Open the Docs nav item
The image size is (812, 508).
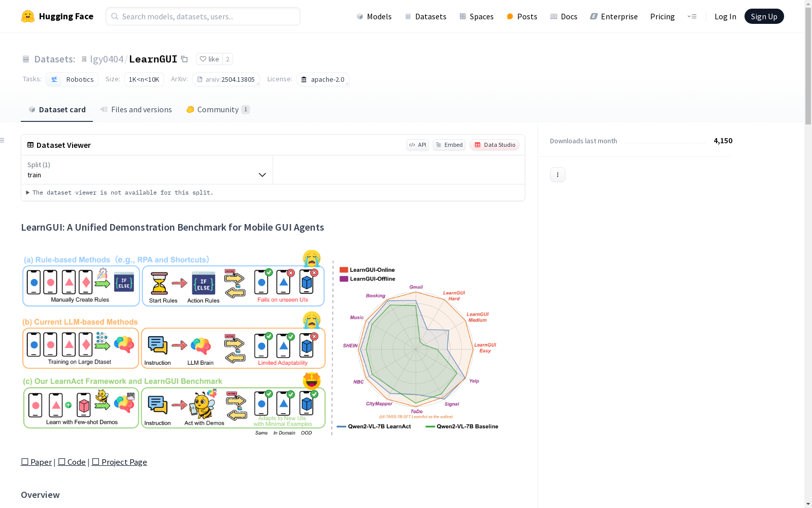pos(564,16)
